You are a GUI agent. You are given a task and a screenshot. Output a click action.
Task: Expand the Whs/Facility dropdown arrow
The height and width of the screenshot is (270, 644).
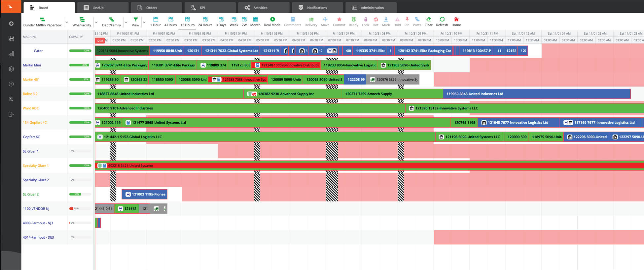96,22
